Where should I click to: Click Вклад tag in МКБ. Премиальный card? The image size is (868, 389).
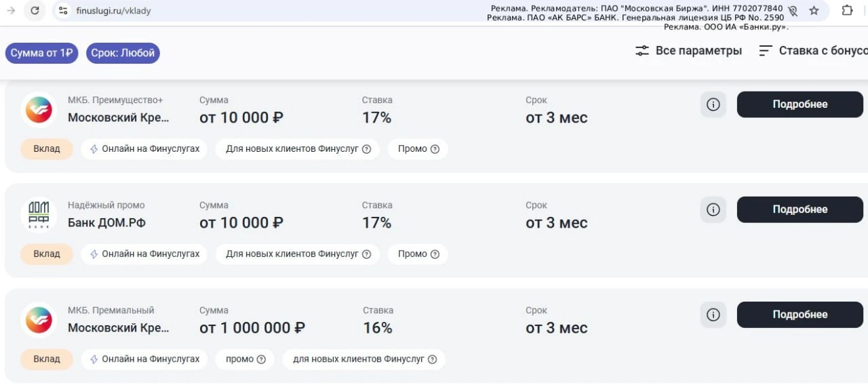(47, 359)
